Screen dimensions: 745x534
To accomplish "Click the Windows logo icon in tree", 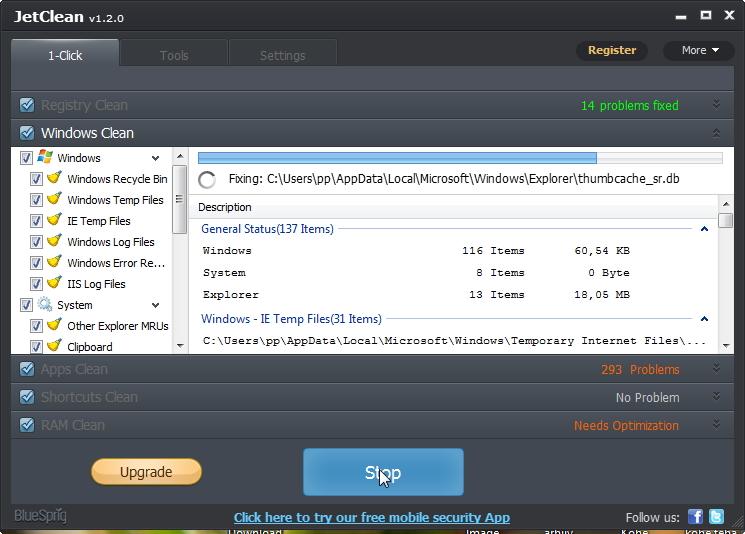I will 45,157.
